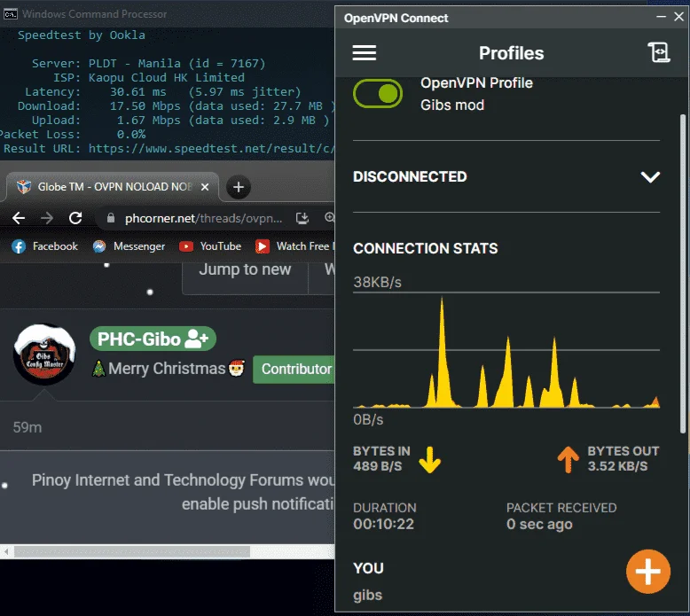Expand the DISCONNECTED status chevron
This screenshot has height=616, width=690.
point(650,176)
